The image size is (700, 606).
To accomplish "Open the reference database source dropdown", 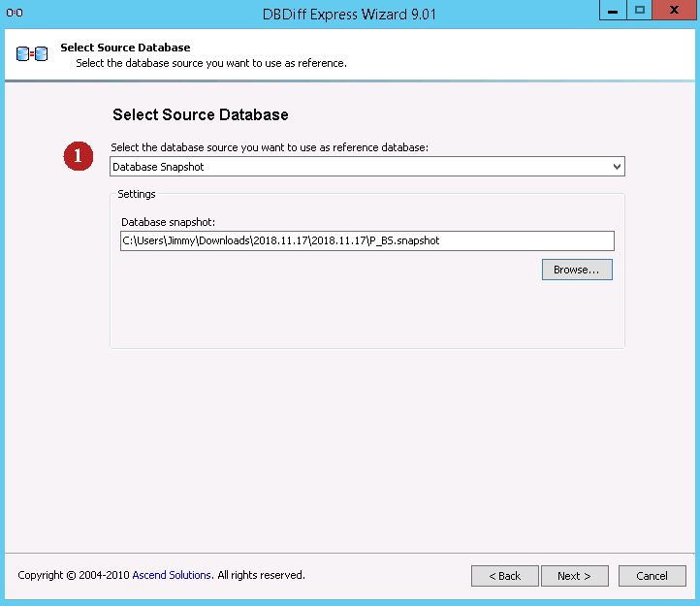I will [x=366, y=167].
